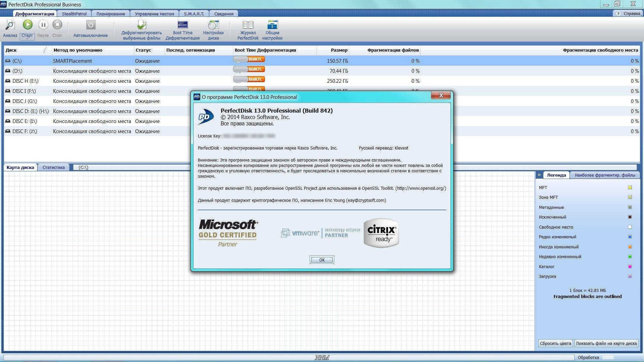Click Показать файл на карте диска
Viewport: 644px width, 362px height.
606,343
